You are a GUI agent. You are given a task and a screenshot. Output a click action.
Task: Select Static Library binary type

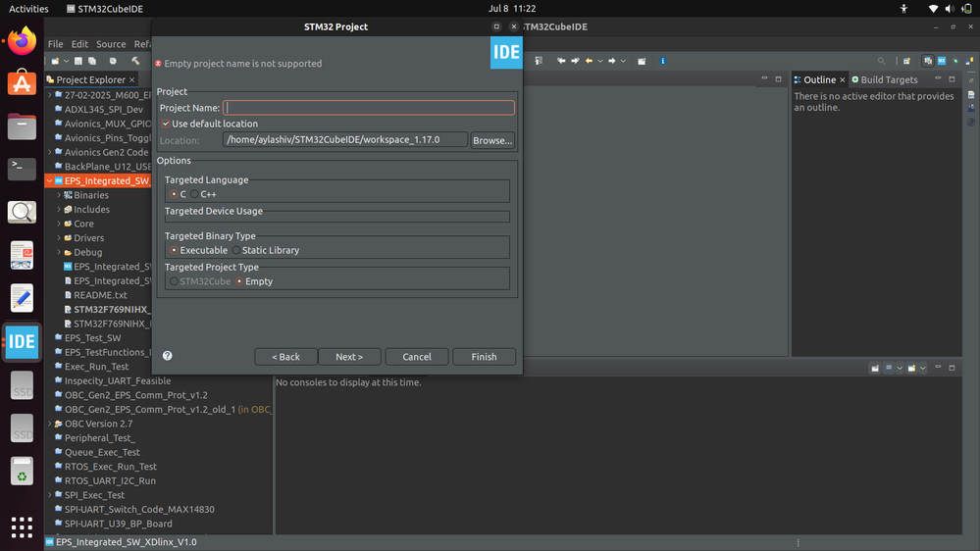coord(236,250)
